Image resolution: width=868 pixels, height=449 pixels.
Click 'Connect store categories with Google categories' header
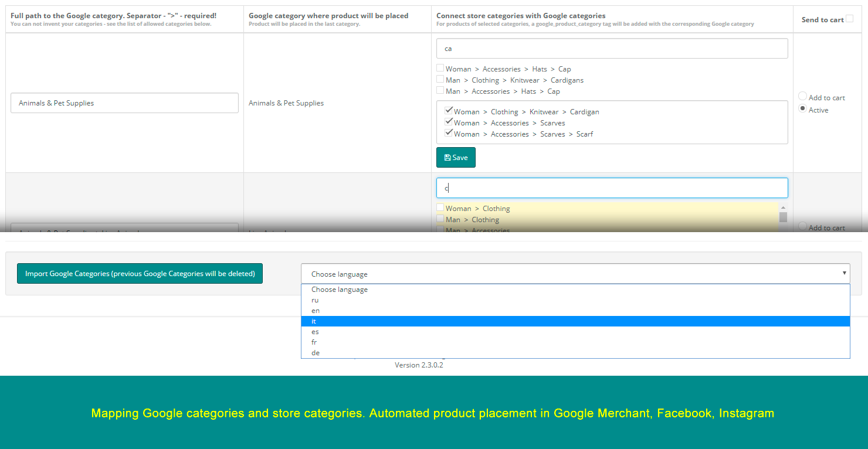[x=521, y=16]
